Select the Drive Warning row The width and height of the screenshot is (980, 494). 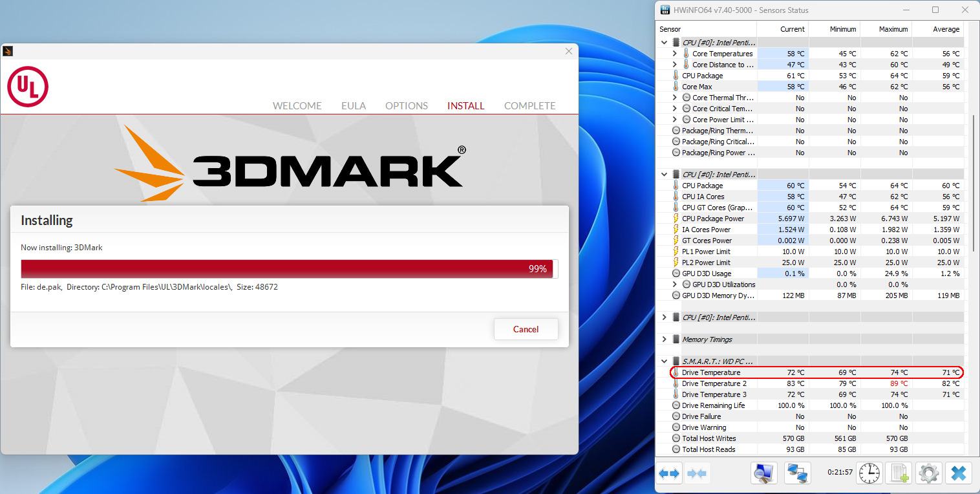(x=809, y=427)
